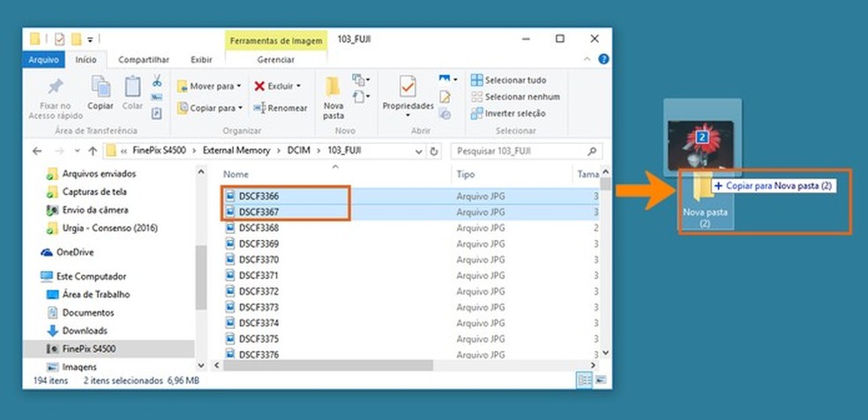
Task: Open the Gerenciar tab
Action: click(276, 60)
